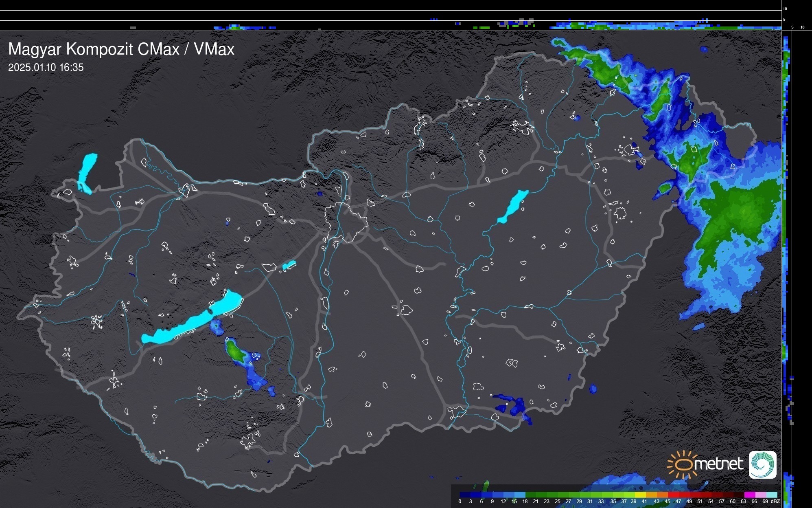The image size is (812, 508).
Task: Click the dBZ unit label in legend
Action: tap(775, 501)
